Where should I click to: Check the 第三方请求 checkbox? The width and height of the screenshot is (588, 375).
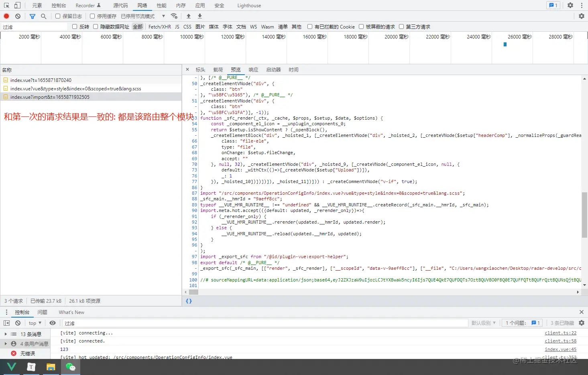point(401,26)
